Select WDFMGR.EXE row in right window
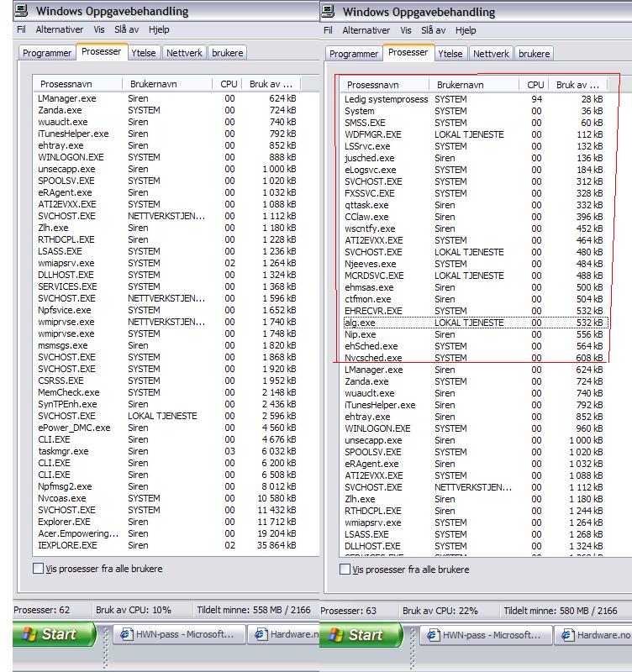Screen dimensions: 632x672 pyautogui.click(x=474, y=134)
